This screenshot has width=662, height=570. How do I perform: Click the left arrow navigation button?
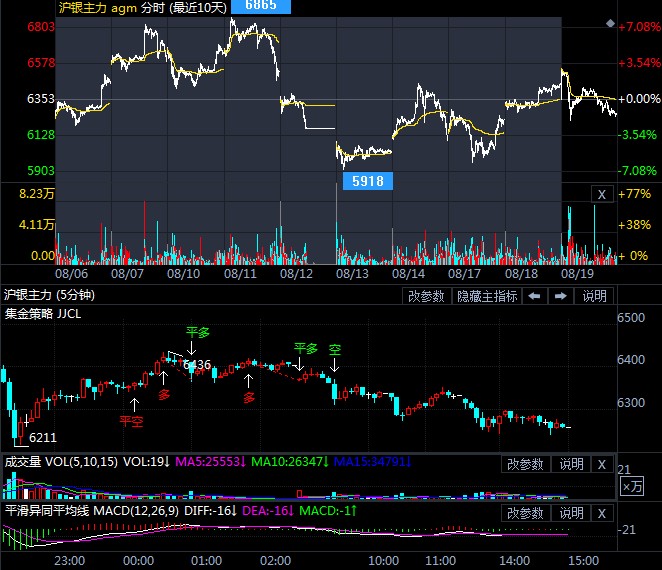[x=534, y=296]
